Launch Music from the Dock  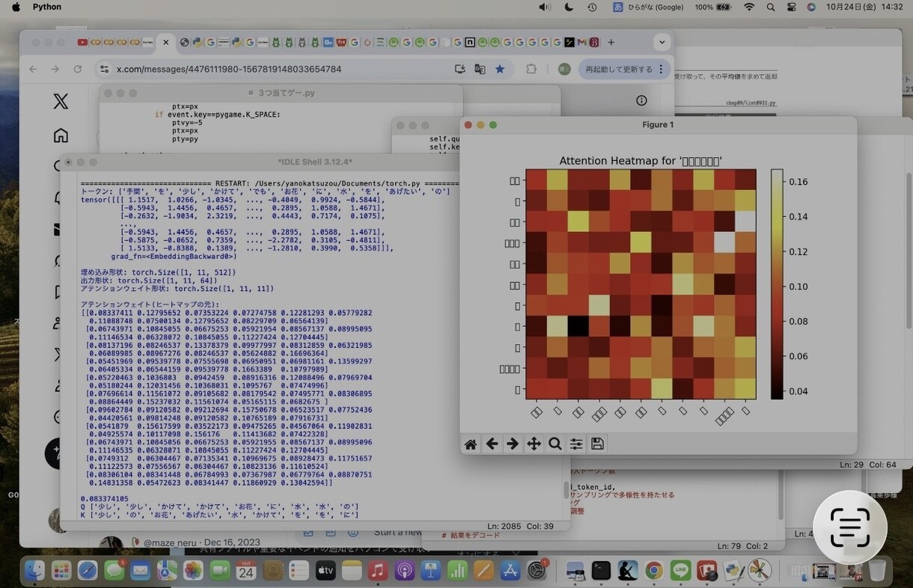pos(377,571)
